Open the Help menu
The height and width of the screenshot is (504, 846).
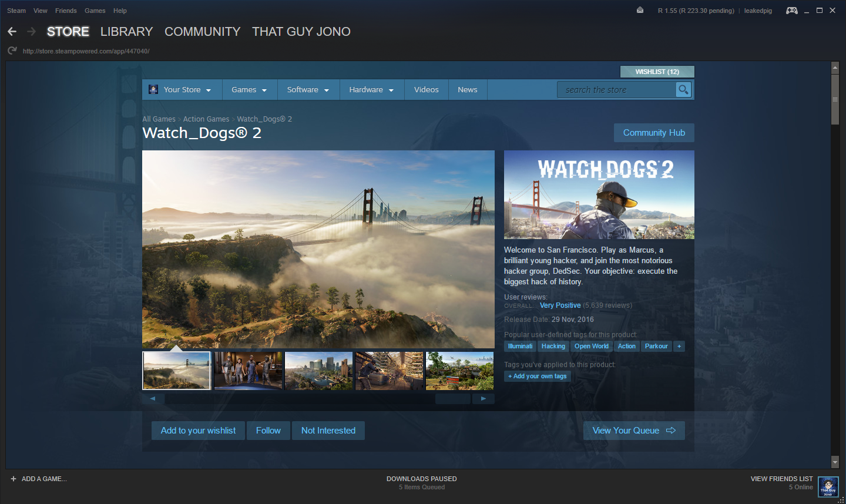[x=120, y=11]
